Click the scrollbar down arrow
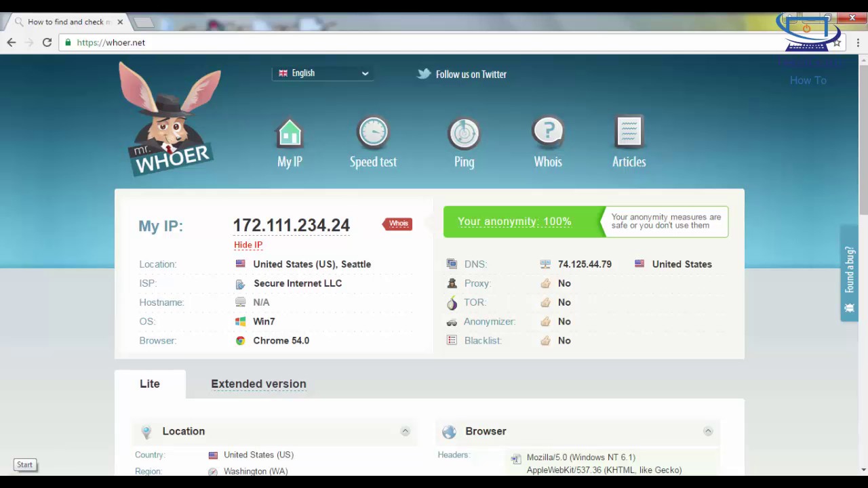This screenshot has height=488, width=868. pos(863,469)
